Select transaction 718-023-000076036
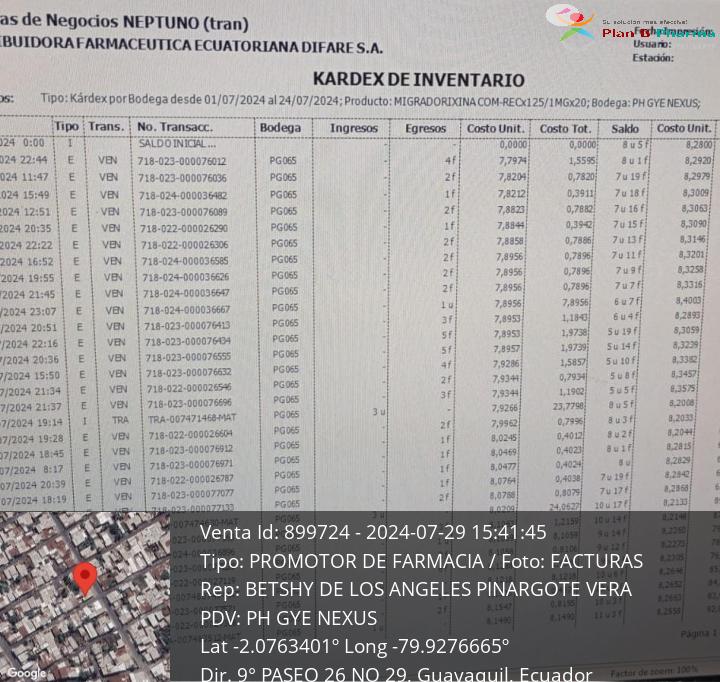 182,178
